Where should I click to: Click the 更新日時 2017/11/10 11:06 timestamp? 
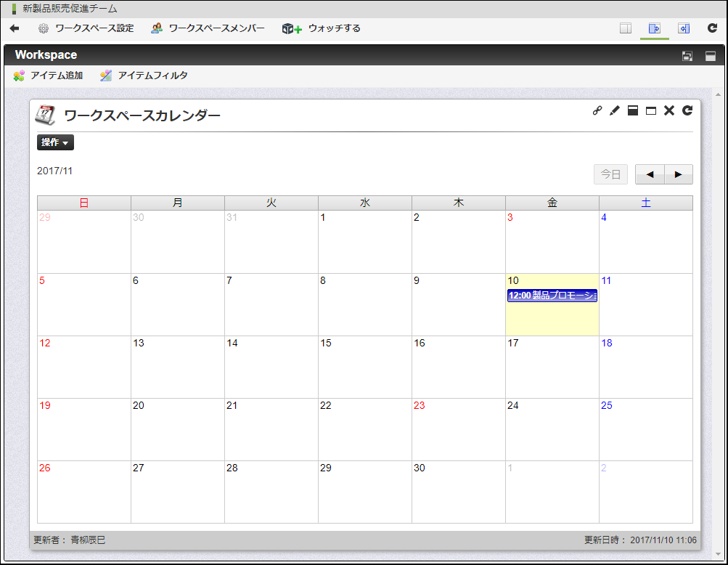pyautogui.click(x=640, y=540)
